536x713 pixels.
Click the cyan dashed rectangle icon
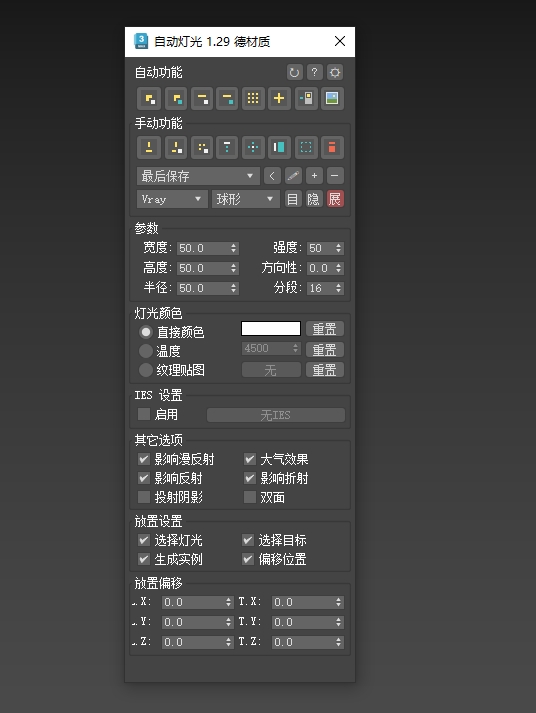point(306,147)
